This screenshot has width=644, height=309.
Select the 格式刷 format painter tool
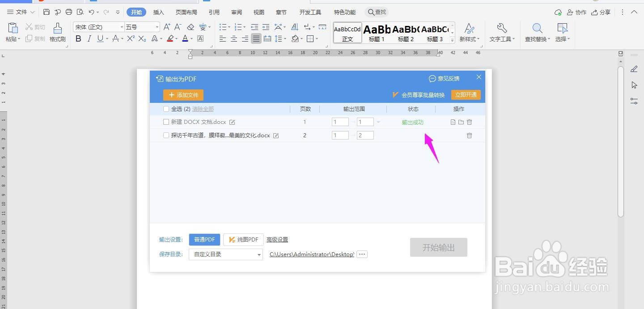click(57, 32)
